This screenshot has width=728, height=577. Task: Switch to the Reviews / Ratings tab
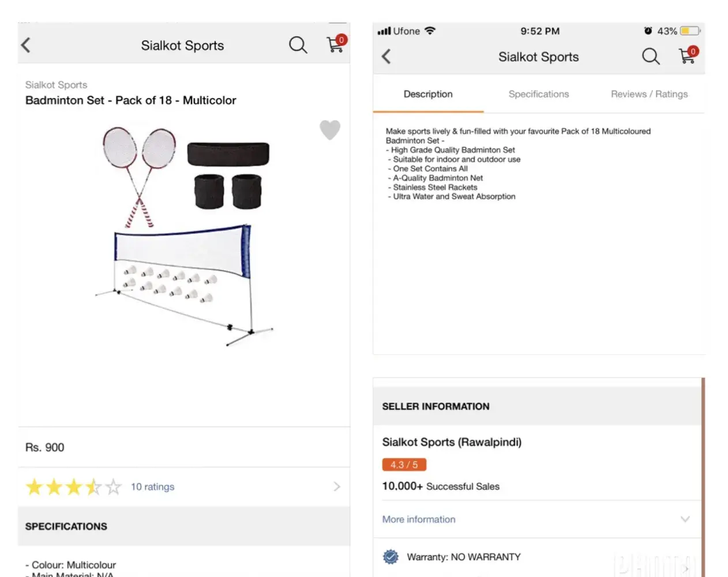coord(649,94)
